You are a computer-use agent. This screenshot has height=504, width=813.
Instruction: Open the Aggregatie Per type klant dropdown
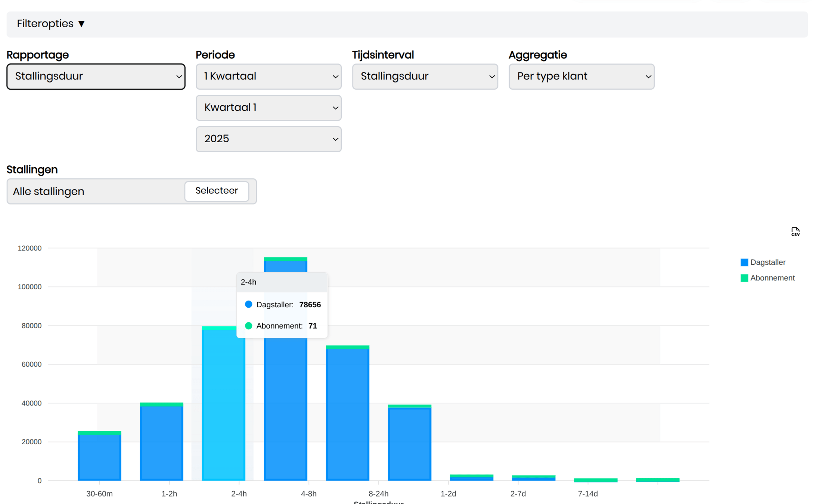(581, 77)
